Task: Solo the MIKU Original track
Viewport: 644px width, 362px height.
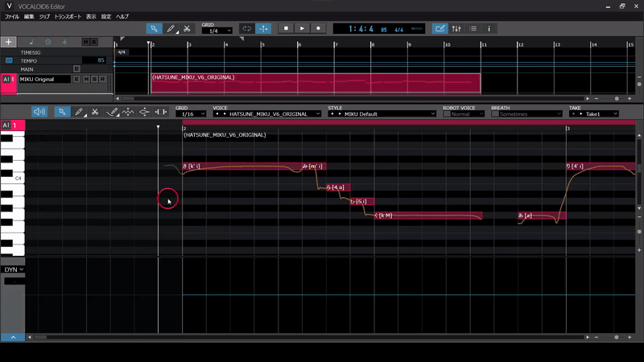Action: pos(94,79)
